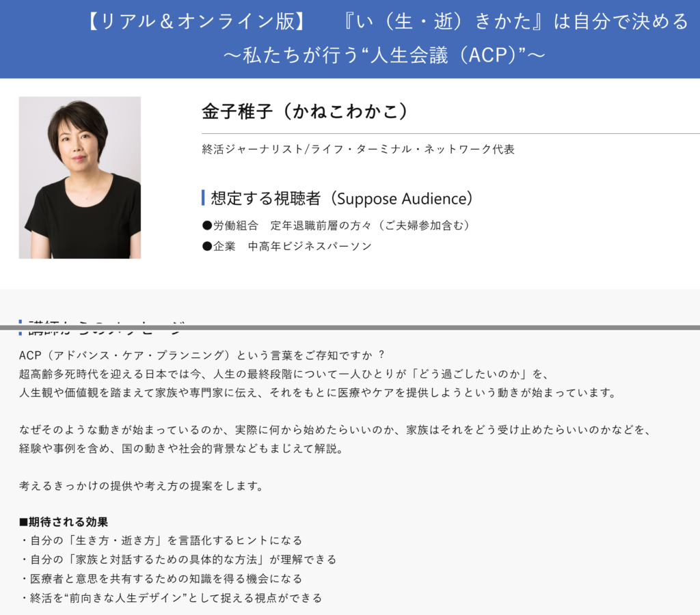The width and height of the screenshot is (700, 615).
Task: Click the lecturer's portrait photo
Action: 79,178
